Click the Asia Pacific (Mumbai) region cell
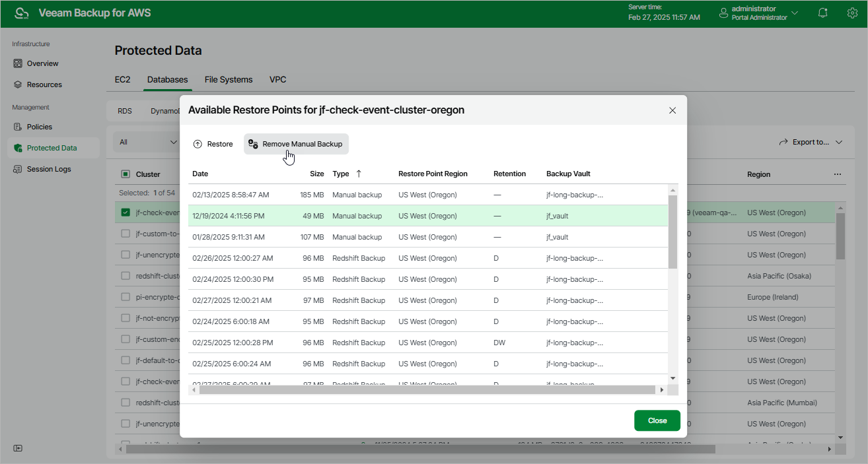868x464 pixels. click(782, 403)
